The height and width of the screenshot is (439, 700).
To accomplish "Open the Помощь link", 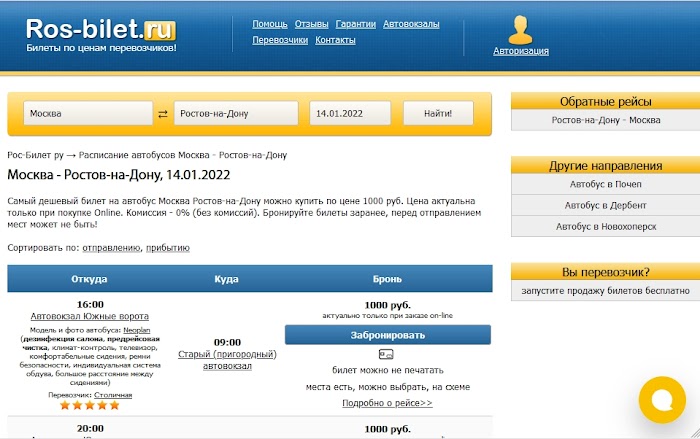I will click(270, 24).
